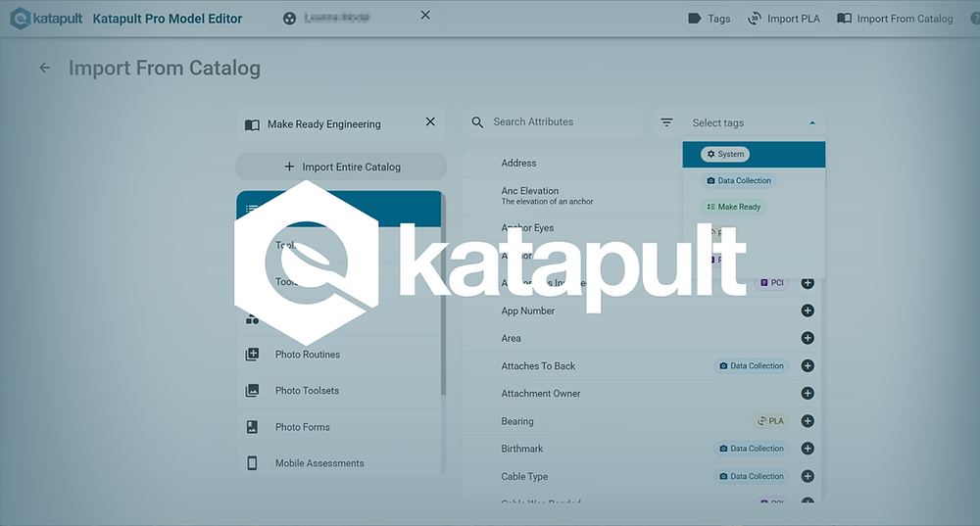Open Photo Routines category

[339, 355]
